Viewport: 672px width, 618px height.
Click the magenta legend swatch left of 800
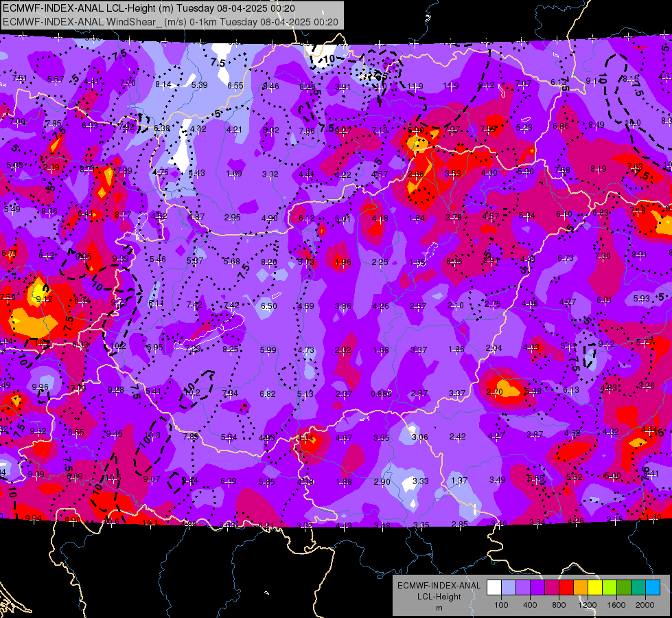click(552, 588)
